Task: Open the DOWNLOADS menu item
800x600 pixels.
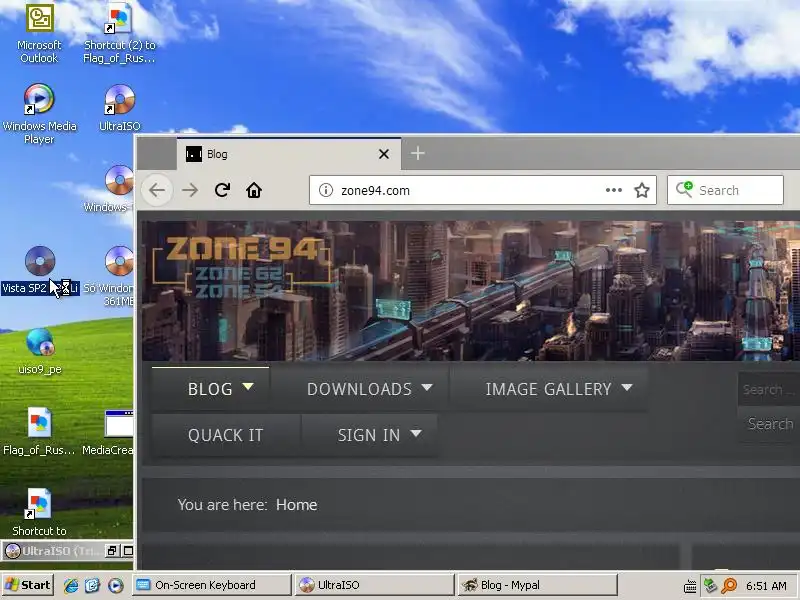Action: 360,389
